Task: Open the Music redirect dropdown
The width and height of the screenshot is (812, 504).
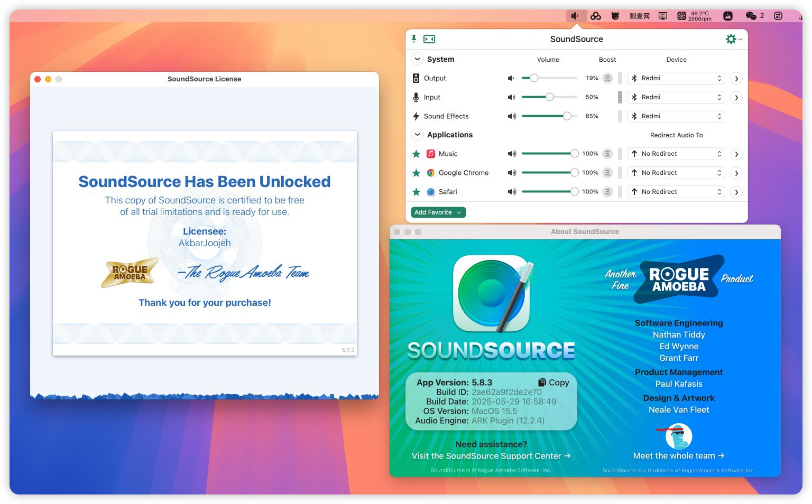Action: pos(676,154)
